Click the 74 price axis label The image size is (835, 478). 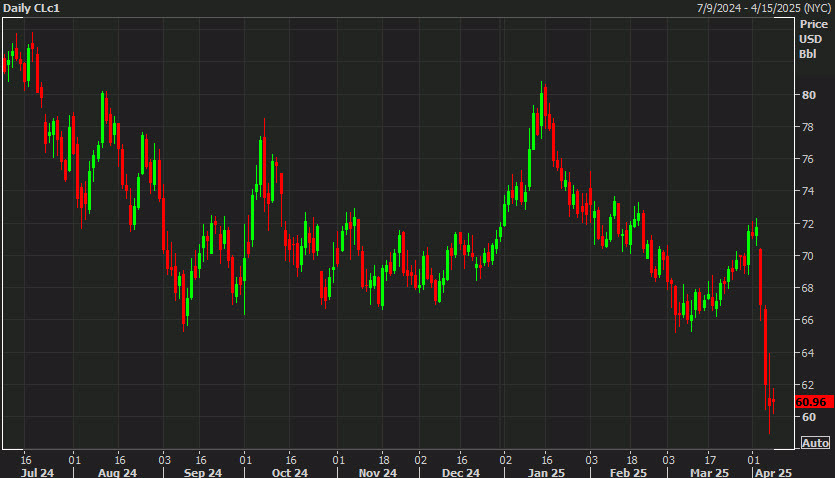pyautogui.click(x=807, y=191)
